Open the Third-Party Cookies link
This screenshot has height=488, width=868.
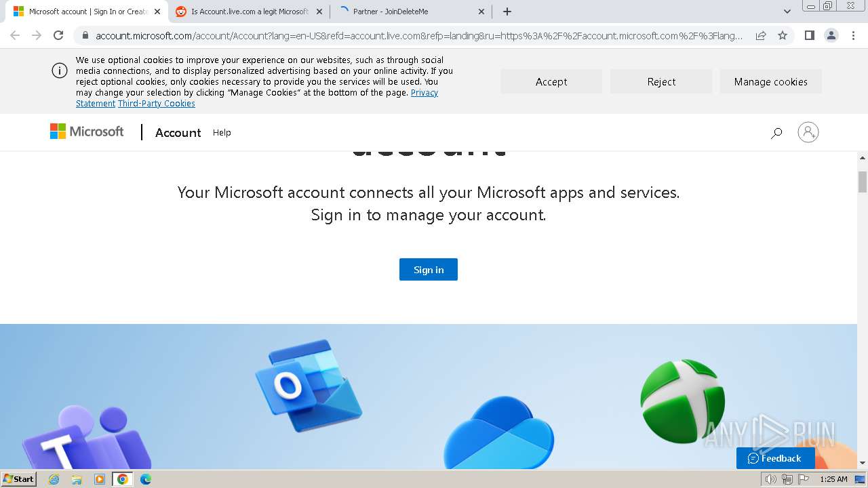157,104
